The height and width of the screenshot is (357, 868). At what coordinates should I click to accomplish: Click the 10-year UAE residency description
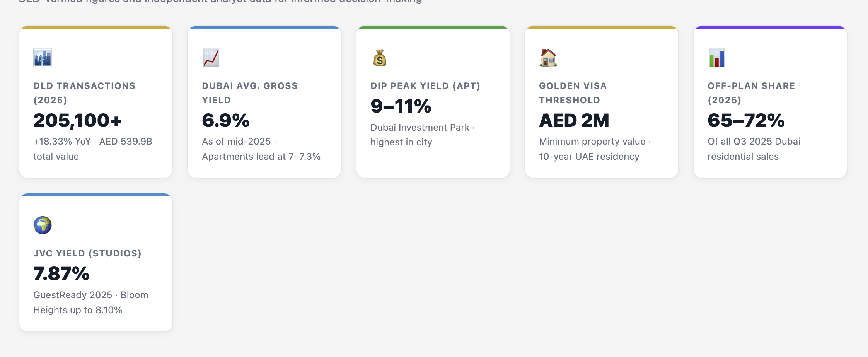coord(589,157)
